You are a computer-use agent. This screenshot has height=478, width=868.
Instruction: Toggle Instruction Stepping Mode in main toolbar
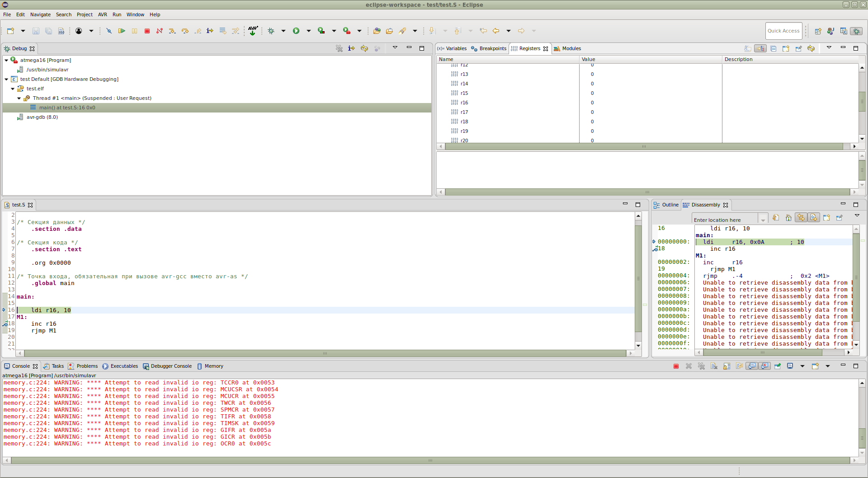[x=210, y=31]
